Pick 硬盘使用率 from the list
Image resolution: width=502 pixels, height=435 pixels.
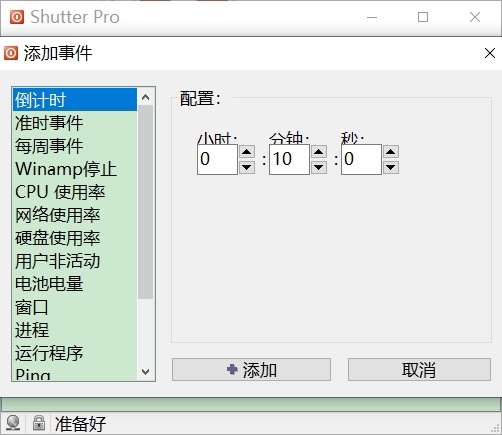pos(75,238)
